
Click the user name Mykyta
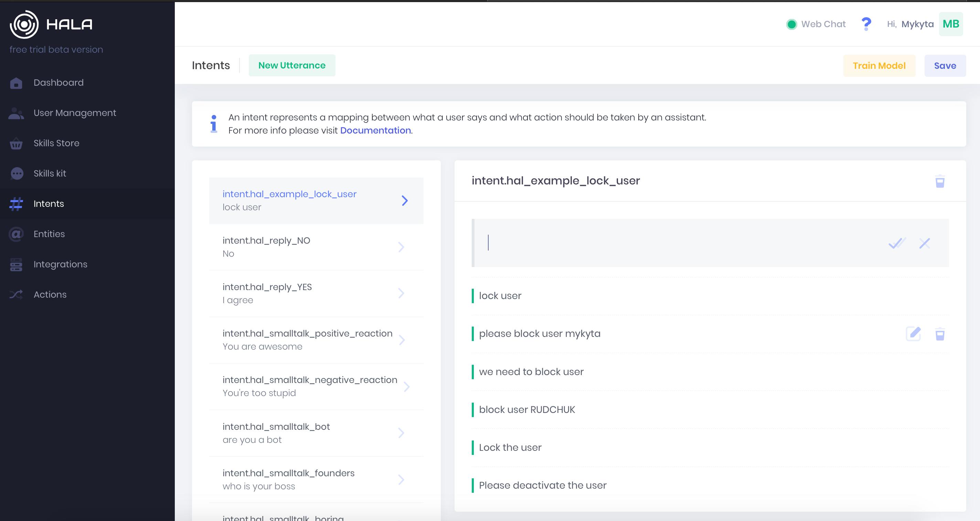(x=917, y=24)
